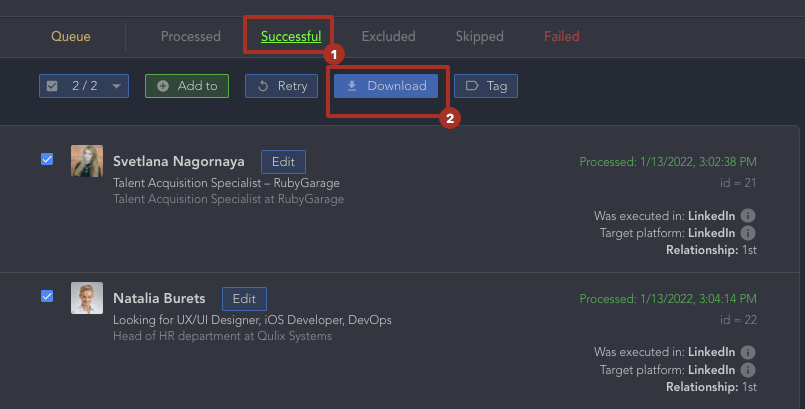The image size is (805, 409).
Task: Click the info icon beside Svetlana's executed-in LinkedIn
Action: click(x=748, y=215)
